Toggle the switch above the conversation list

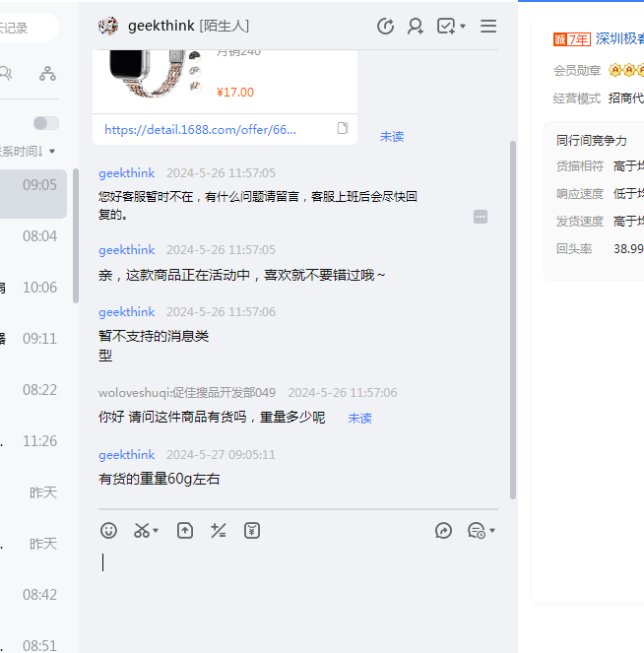45,123
